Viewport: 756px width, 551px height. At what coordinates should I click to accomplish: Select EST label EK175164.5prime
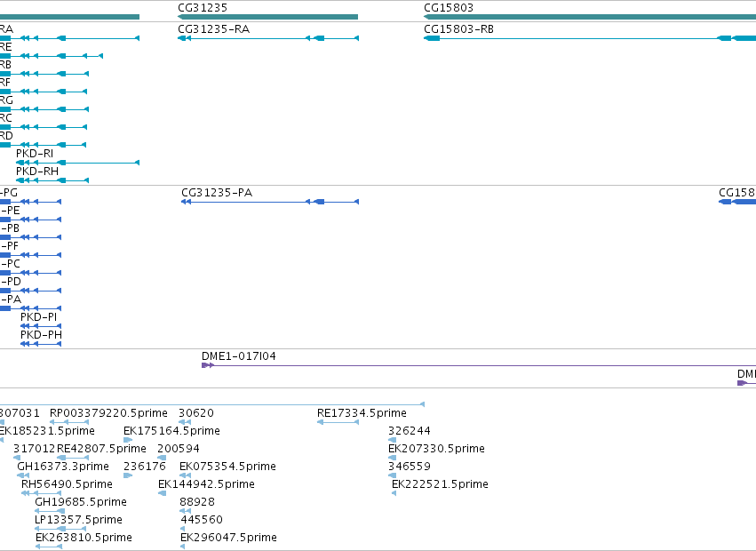171,431
